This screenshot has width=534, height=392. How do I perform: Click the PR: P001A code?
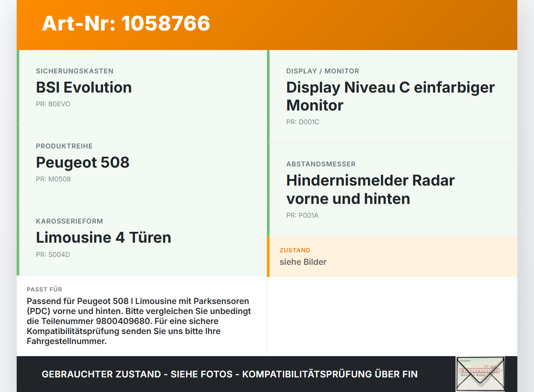[x=302, y=215]
